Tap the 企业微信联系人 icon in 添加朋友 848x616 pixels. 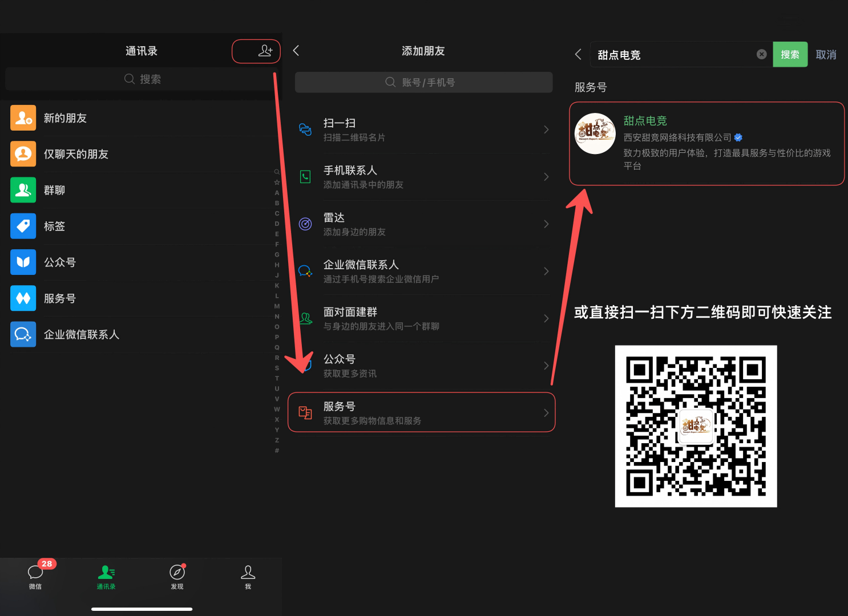pos(305,271)
